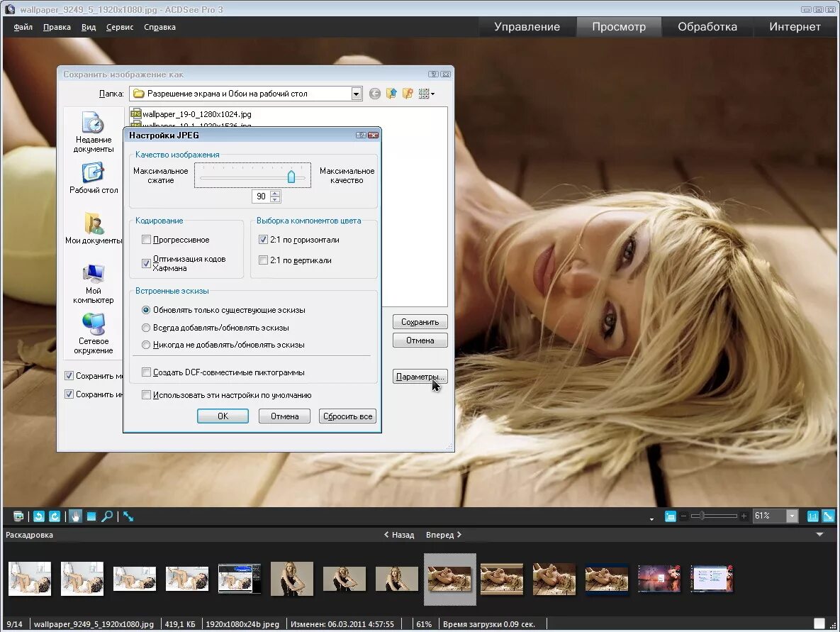Open the Папка folder dropdown

tap(357, 94)
